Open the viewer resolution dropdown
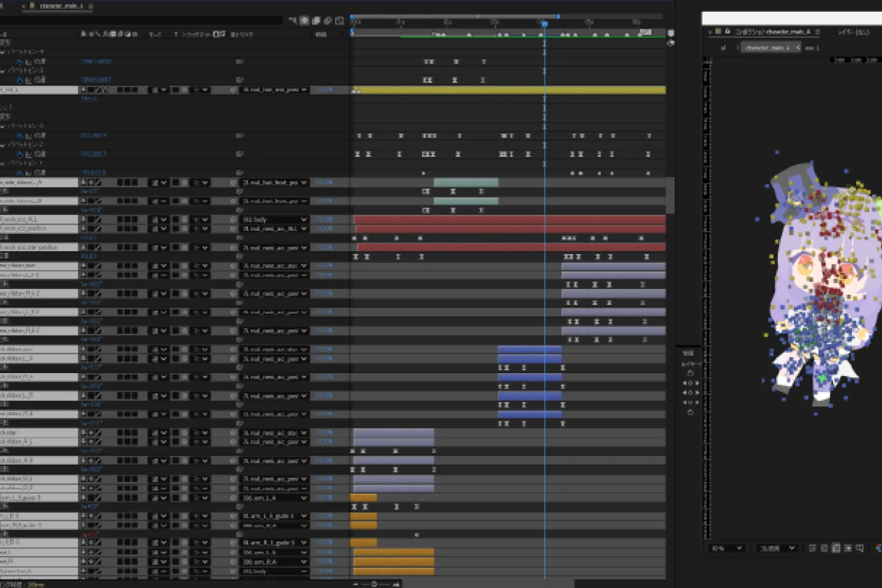Image resolution: width=882 pixels, height=588 pixels. [777, 548]
